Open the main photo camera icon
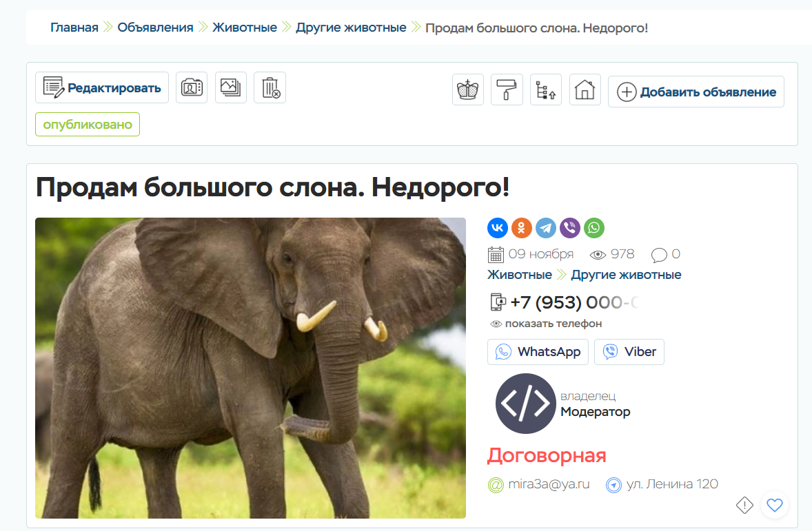 point(192,87)
